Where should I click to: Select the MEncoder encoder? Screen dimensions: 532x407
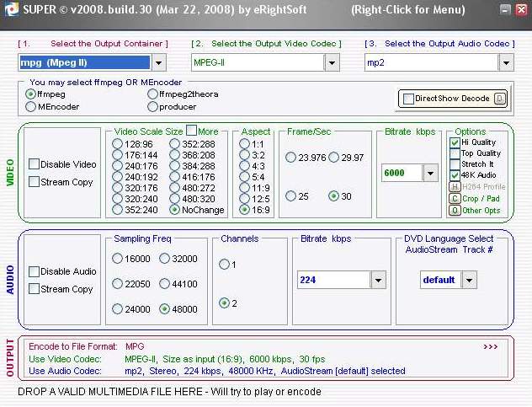coord(30,107)
